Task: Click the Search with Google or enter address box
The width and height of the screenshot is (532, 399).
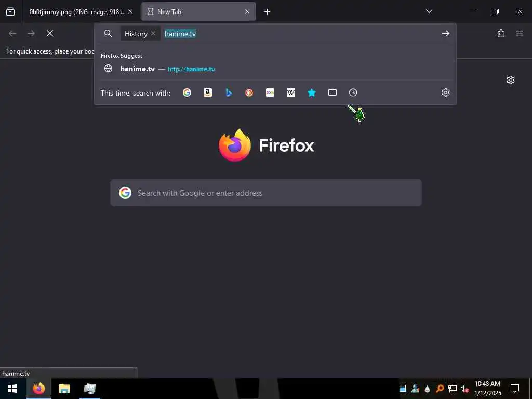Action: (266, 193)
